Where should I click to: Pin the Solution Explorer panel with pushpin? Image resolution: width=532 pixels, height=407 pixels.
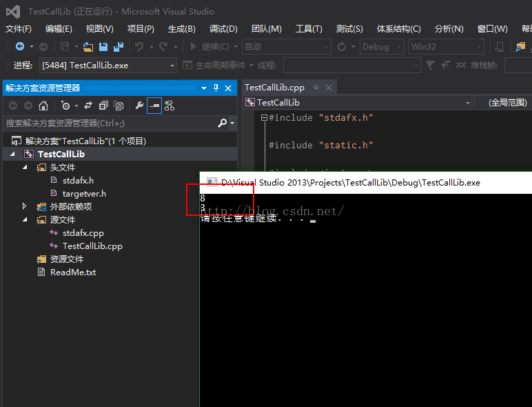click(x=216, y=88)
